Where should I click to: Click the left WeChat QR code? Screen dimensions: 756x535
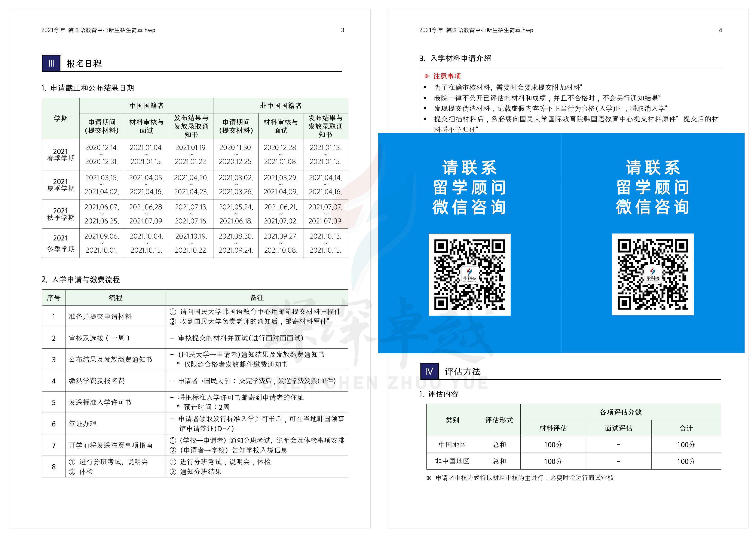(469, 274)
